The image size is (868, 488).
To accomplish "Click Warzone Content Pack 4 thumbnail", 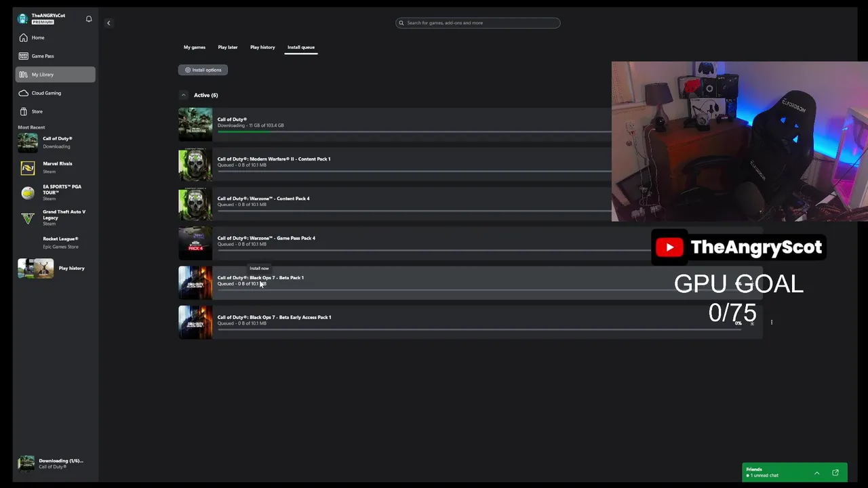I will click(195, 204).
